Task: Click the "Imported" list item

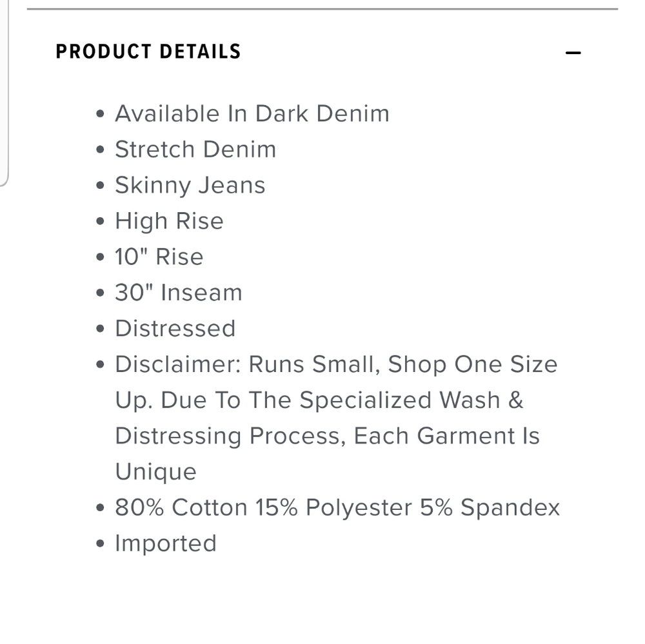Action: tap(166, 543)
